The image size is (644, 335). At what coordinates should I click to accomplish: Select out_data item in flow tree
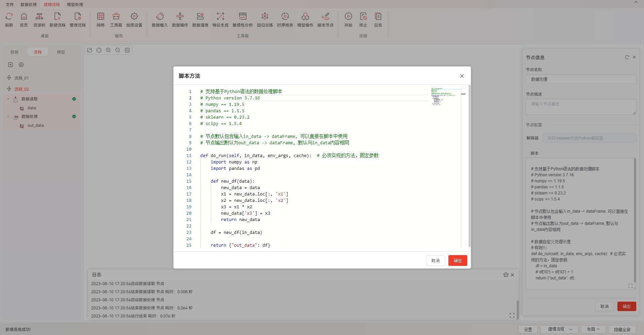(x=35, y=125)
